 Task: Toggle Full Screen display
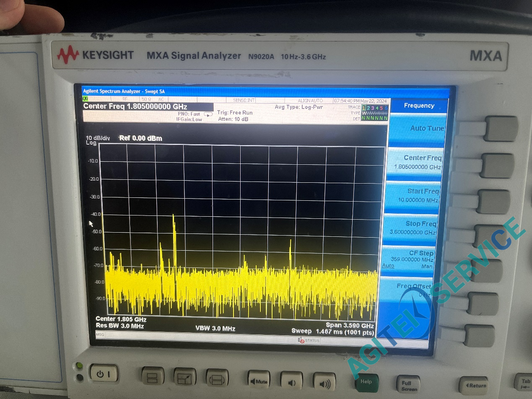pyautogui.click(x=408, y=385)
